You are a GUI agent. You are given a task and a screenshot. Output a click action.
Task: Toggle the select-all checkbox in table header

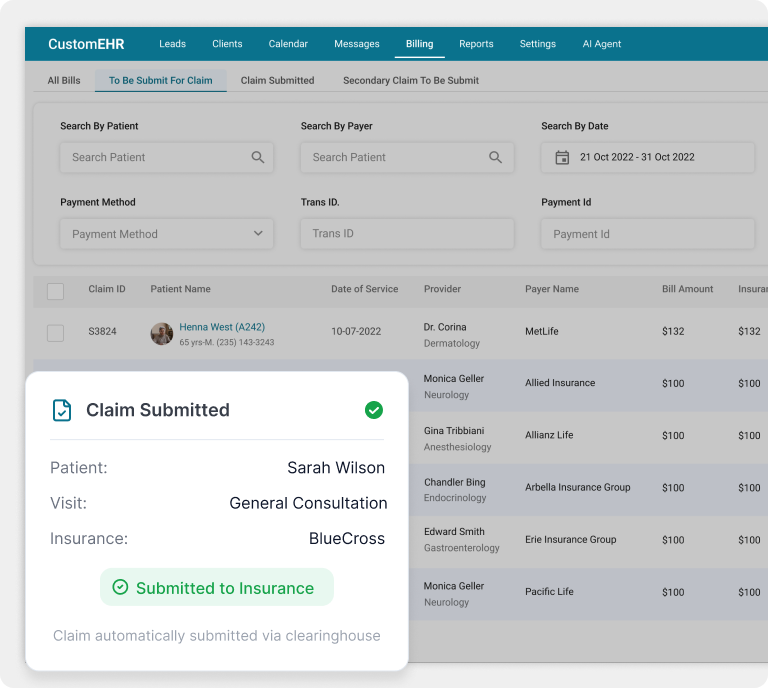click(x=56, y=291)
